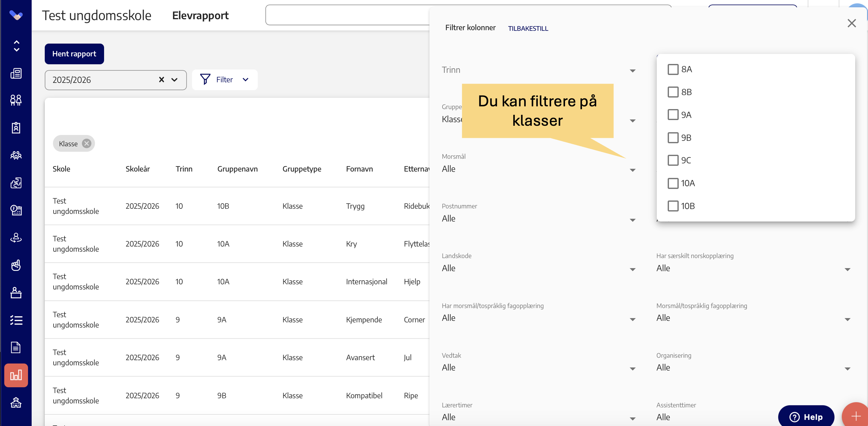Open the ID badge icon in the sidebar

point(16,128)
